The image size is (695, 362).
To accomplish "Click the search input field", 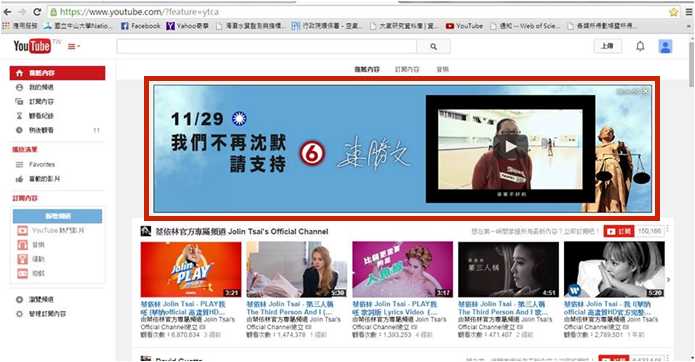I will pos(266,47).
